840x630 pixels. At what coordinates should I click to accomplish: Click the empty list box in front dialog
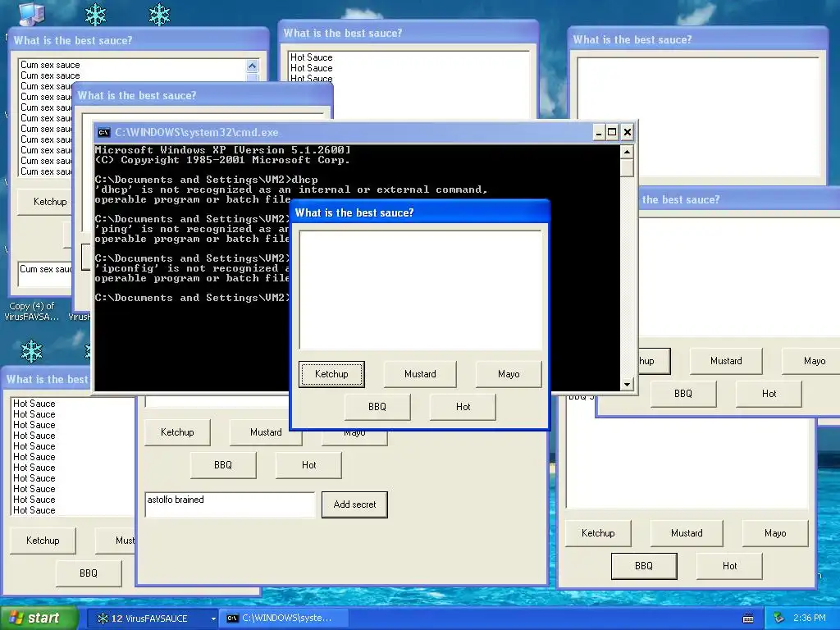(421, 290)
